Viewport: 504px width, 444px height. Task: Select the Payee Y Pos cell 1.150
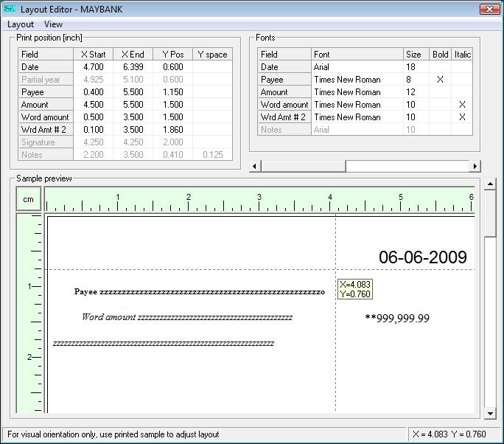(173, 92)
